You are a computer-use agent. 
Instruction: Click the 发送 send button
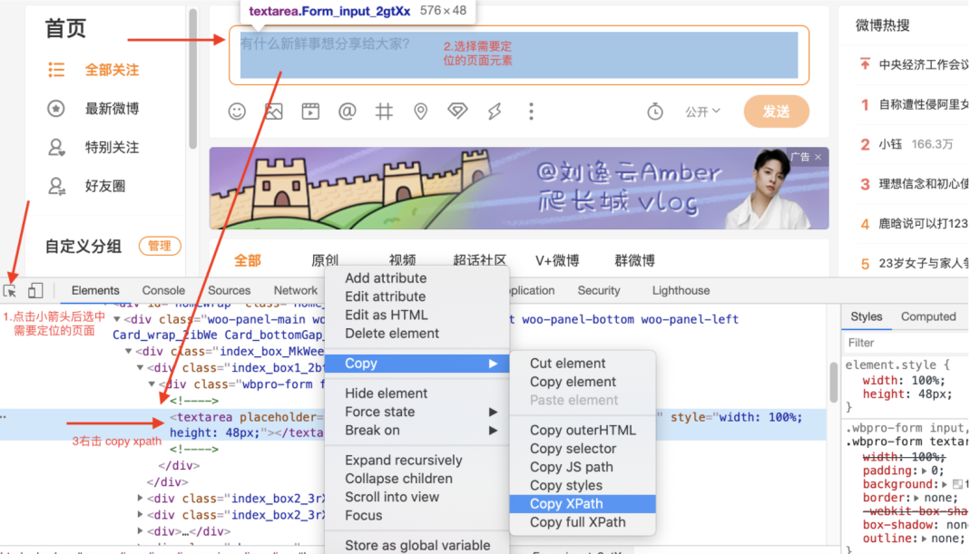click(x=776, y=112)
